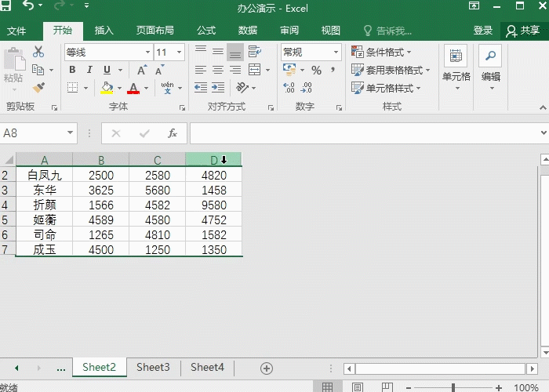Viewport: 549px width, 392px height.
Task: Select the Format Painter brush icon
Action: pos(38,88)
